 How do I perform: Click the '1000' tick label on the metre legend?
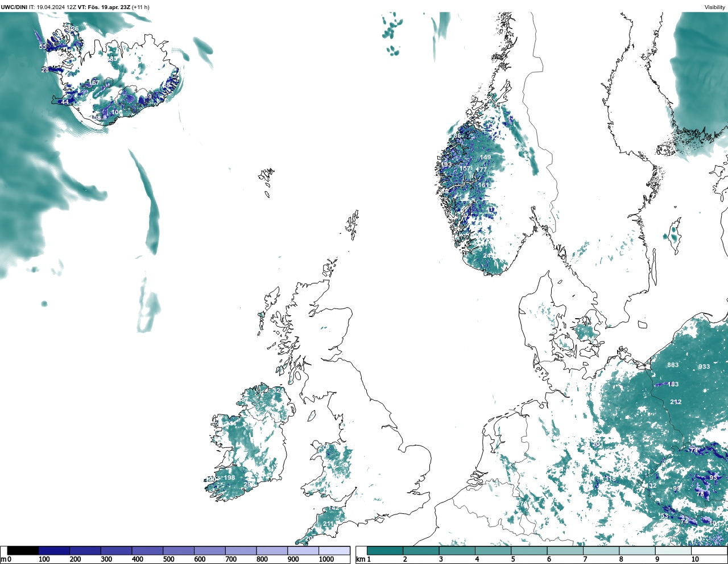[326, 559]
